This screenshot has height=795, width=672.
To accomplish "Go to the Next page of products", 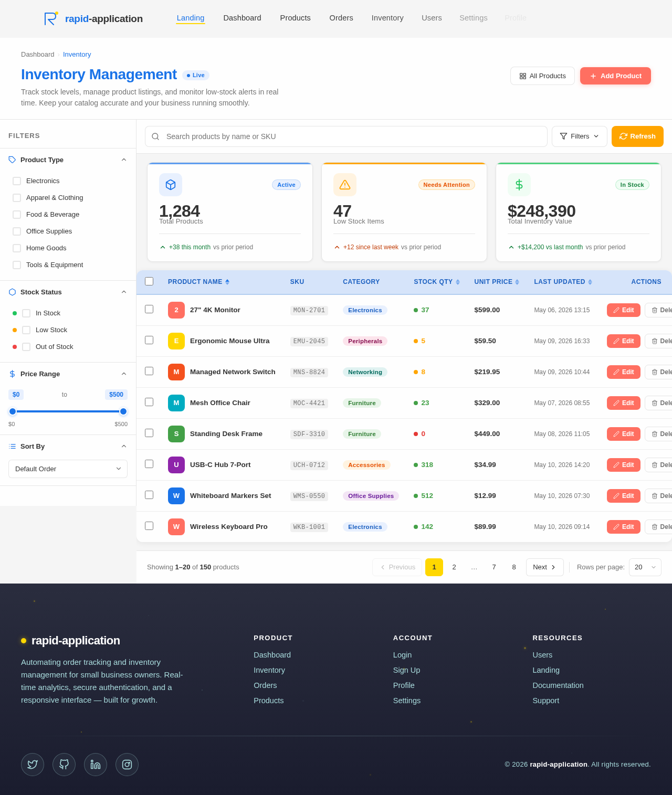I will click(x=545, y=567).
